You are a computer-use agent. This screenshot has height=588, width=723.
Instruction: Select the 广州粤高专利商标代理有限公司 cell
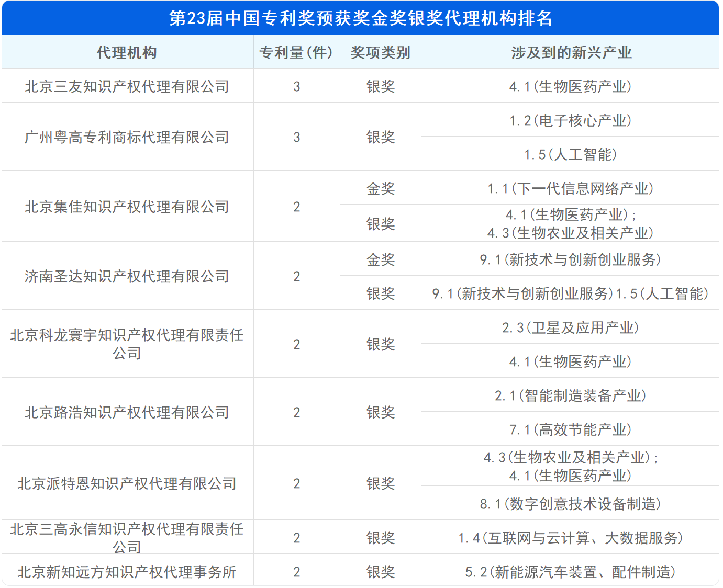coord(127,137)
